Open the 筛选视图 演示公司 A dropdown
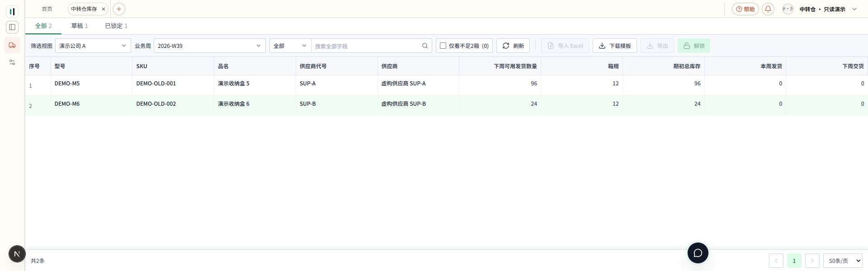The image size is (868, 271). click(x=93, y=46)
